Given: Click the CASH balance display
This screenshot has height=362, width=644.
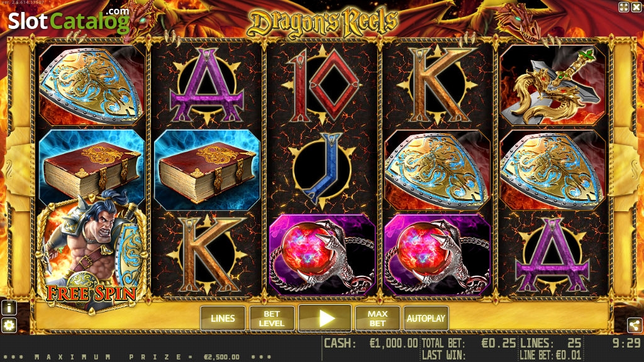Looking at the screenshot, I should (371, 343).
